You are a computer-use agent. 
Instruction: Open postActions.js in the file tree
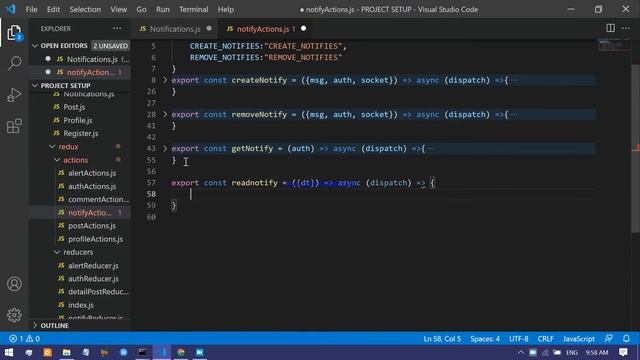pos(92,226)
